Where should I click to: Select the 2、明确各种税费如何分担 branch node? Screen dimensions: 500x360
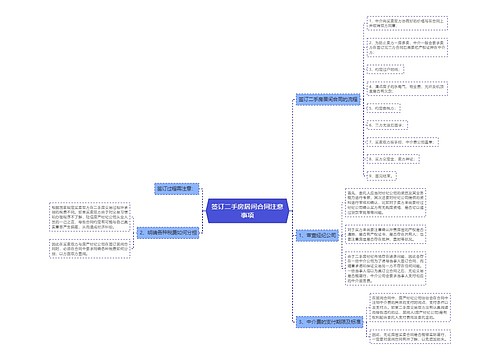coord(168,233)
